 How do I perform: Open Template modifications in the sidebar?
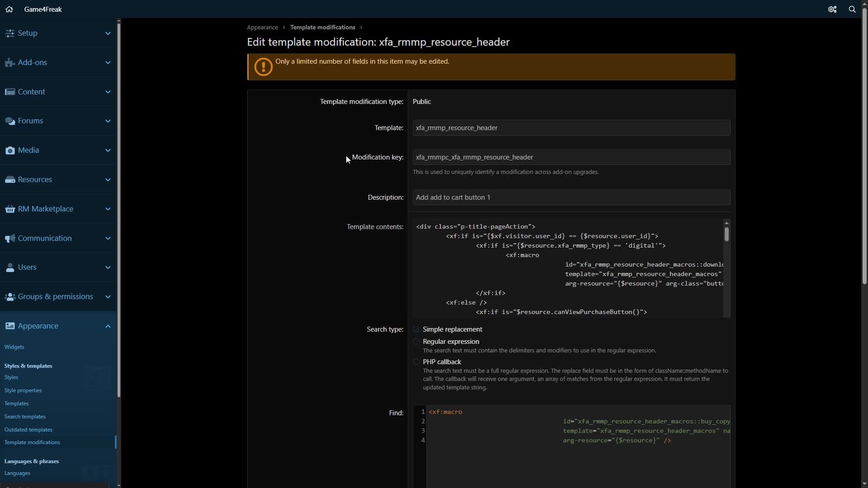(32, 442)
